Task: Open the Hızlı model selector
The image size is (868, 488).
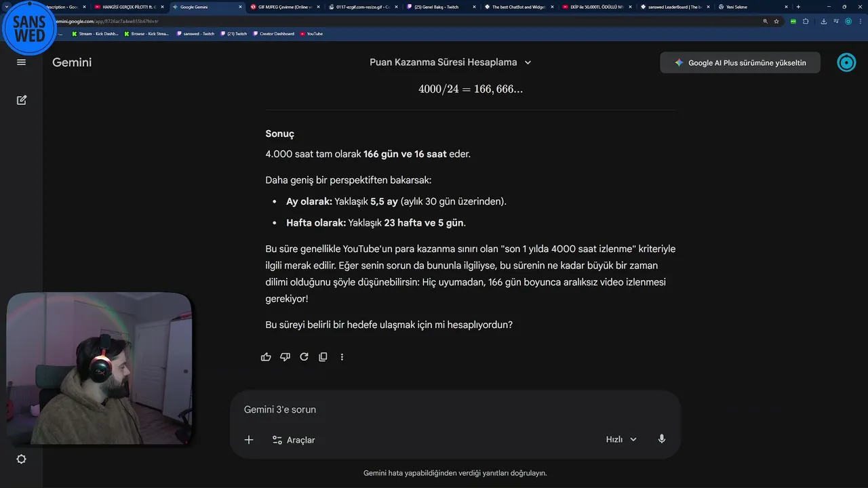Action: pos(621,439)
